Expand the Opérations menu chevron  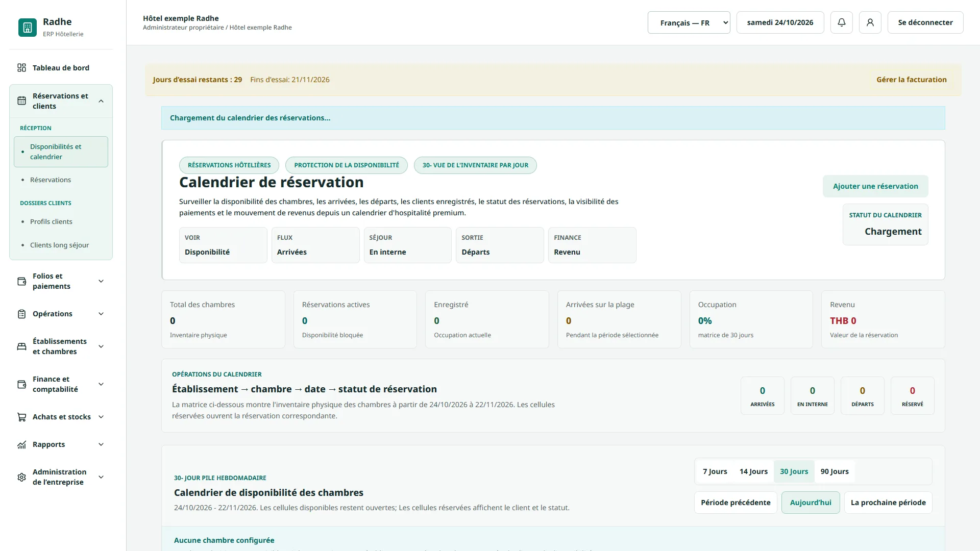tap(101, 314)
